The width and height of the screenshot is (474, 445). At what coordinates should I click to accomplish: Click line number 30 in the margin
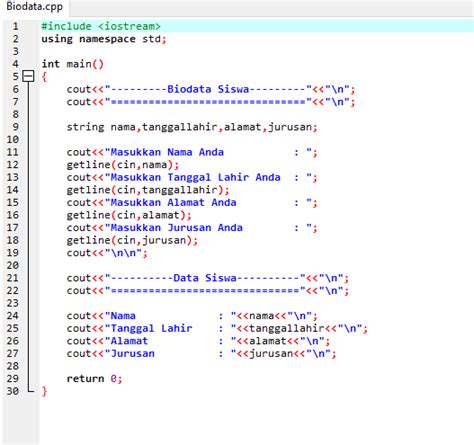pos(12,391)
